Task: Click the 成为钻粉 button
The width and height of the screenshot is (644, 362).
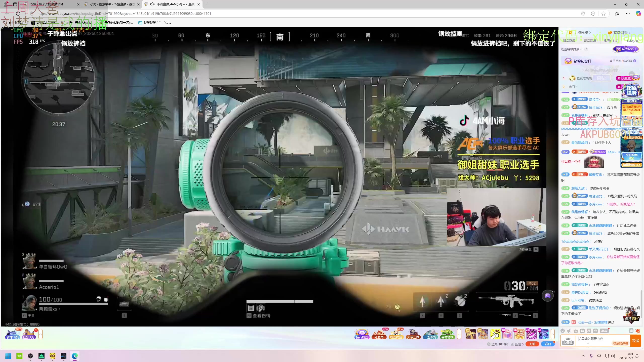Action: (626, 49)
